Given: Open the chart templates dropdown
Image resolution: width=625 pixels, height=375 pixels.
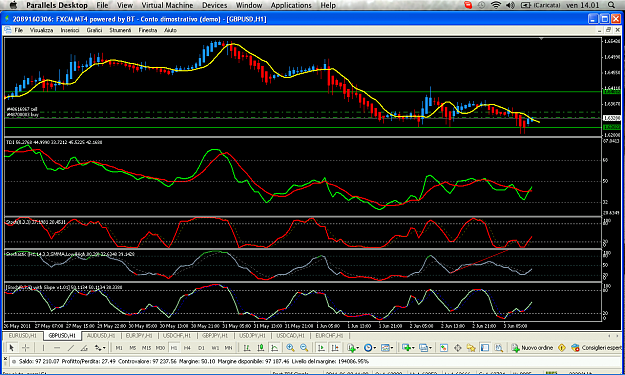Looking at the screenshot, I should click(x=387, y=348).
